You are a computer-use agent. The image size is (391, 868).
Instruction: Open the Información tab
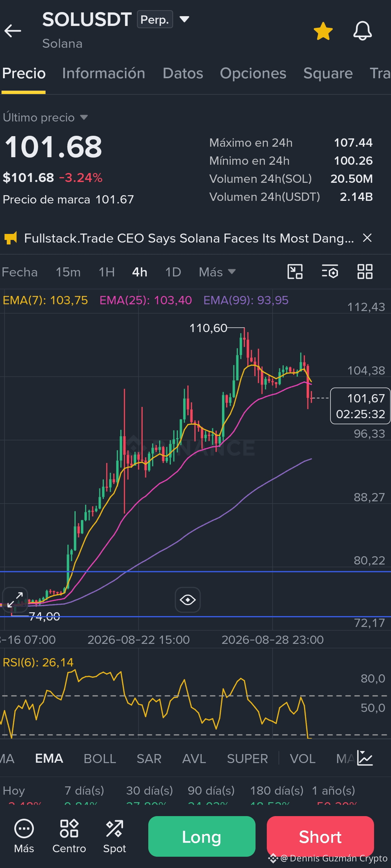[103, 73]
